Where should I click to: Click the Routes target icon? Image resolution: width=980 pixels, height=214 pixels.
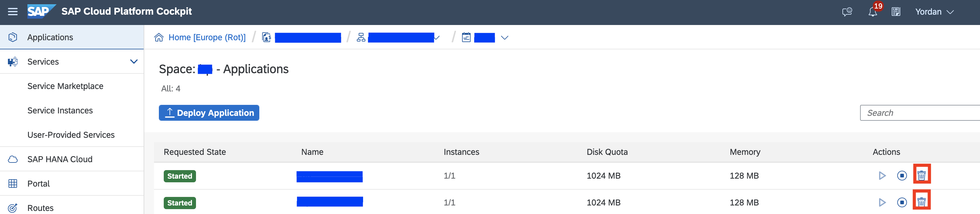pyautogui.click(x=12, y=208)
